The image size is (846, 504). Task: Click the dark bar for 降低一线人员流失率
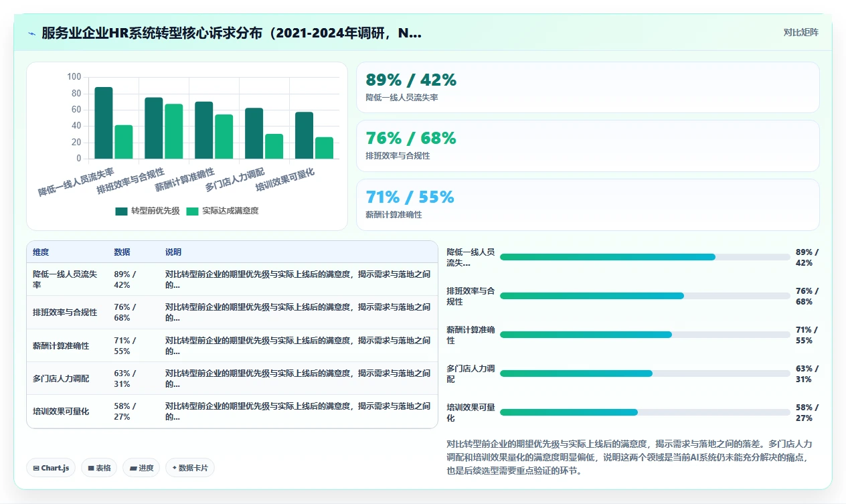(x=104, y=122)
